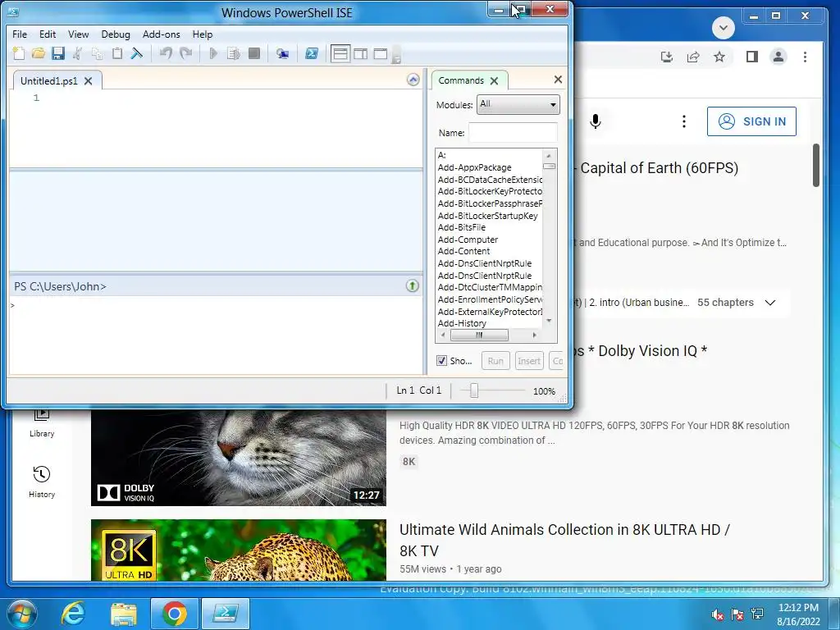Save the script with the floppy disk icon

[58, 53]
